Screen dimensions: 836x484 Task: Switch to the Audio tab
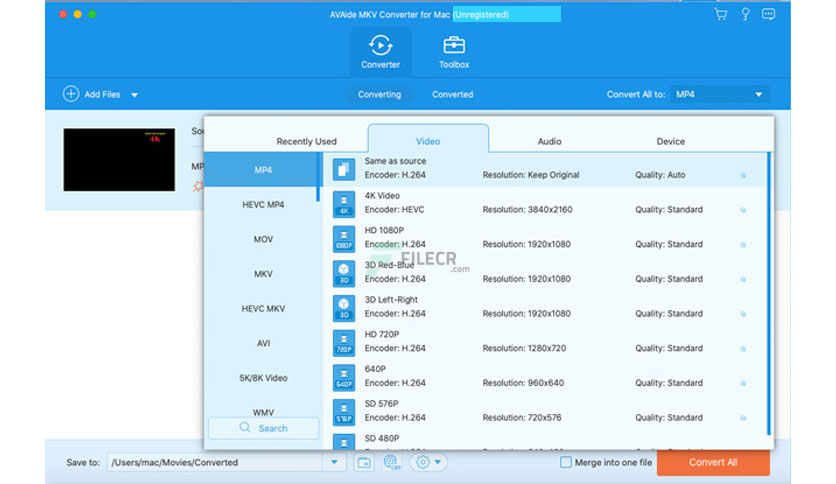pos(549,141)
